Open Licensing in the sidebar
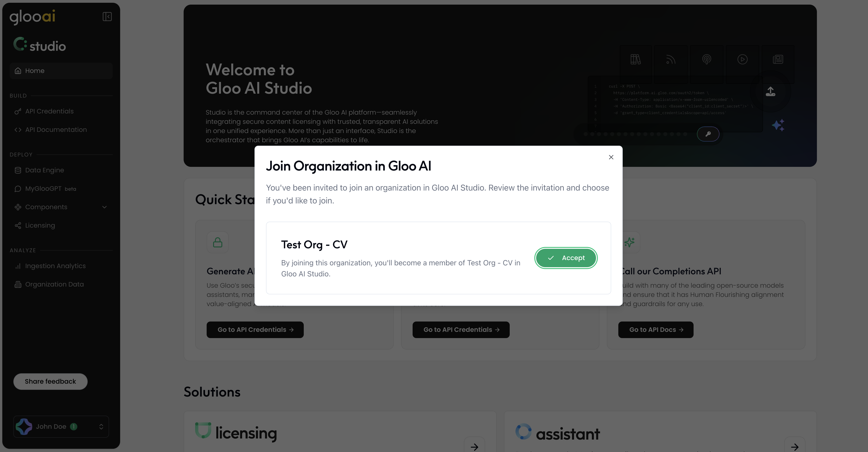 pos(61,226)
